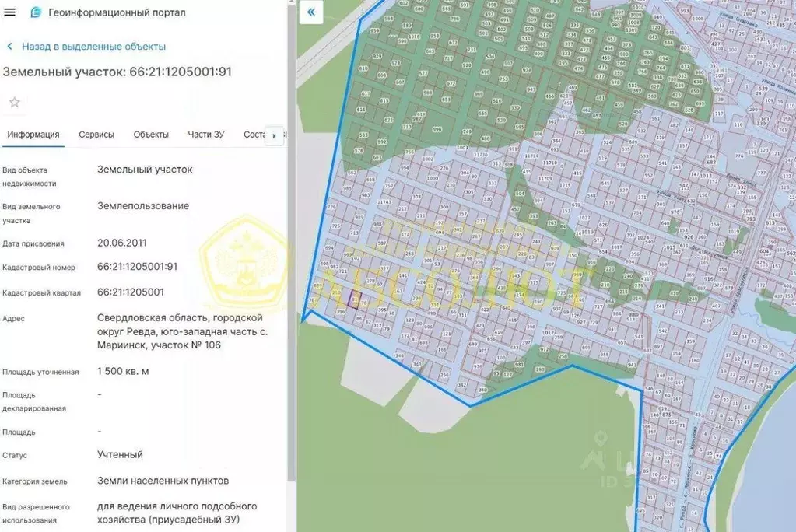The width and height of the screenshot is (796, 532).
Task: Add the land plot to favorites with the star
Action: coord(14,103)
